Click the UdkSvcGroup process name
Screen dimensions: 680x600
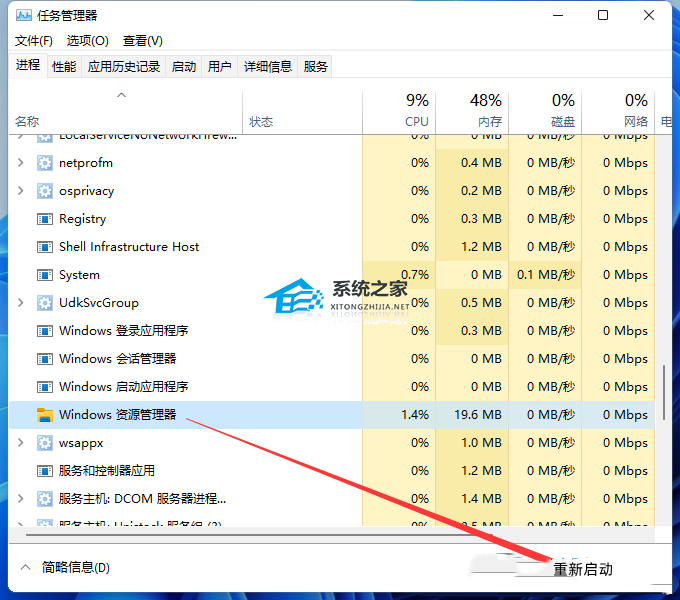coord(99,303)
